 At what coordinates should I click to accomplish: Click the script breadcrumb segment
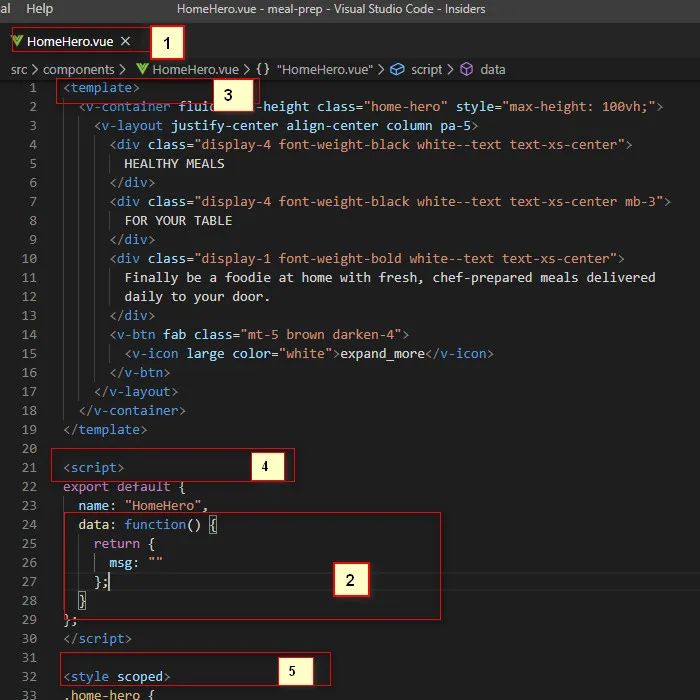click(426, 70)
